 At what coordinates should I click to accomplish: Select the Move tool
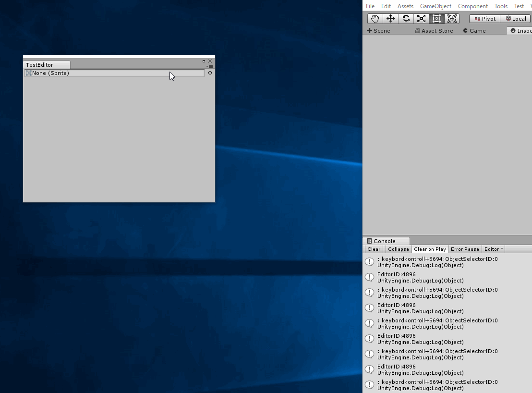390,18
